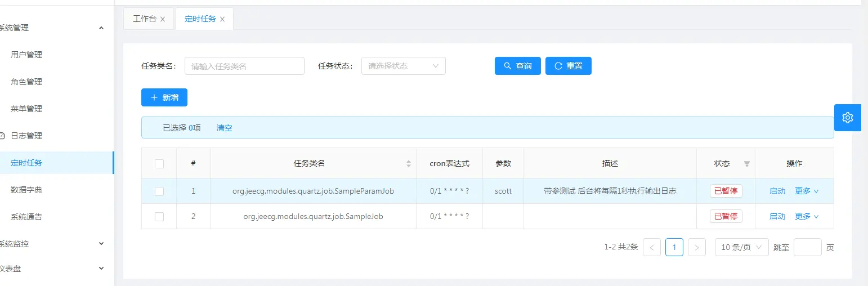Open 用户管理 in the sidebar
Image resolution: width=868 pixels, height=286 pixels.
tap(26, 55)
